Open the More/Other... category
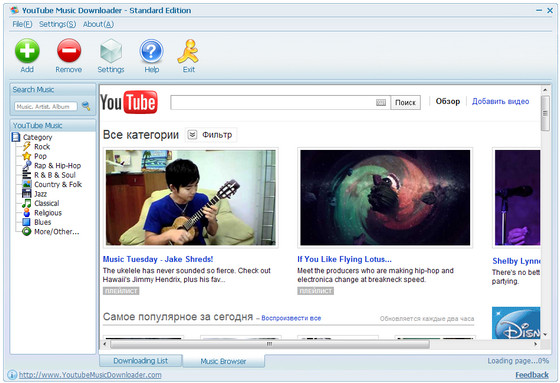 click(56, 232)
